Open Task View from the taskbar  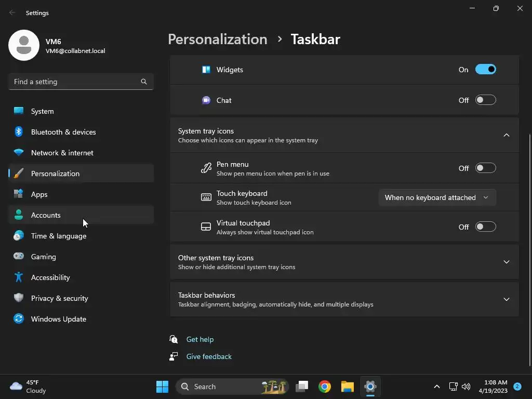click(x=302, y=387)
